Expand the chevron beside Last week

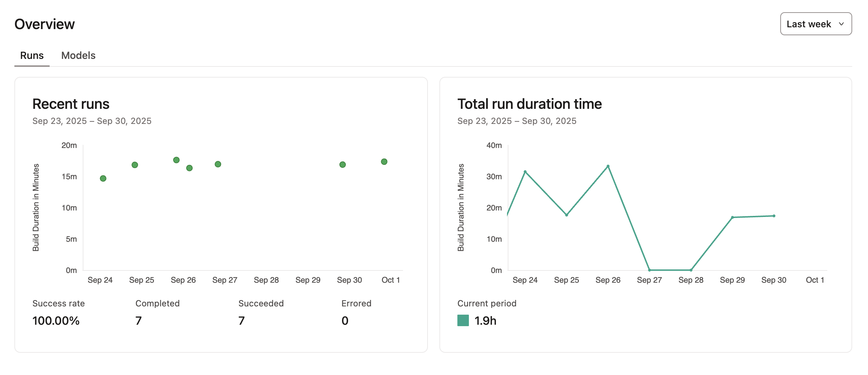(x=841, y=24)
